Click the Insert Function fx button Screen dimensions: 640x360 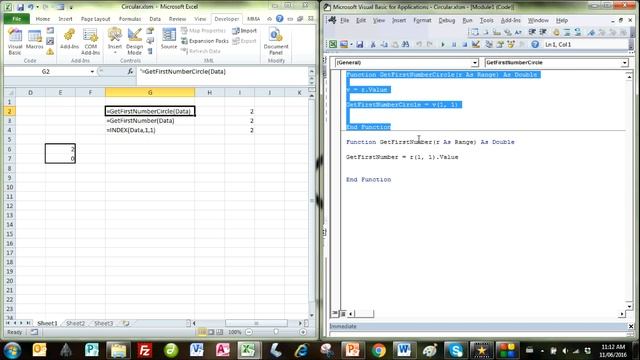tap(130, 71)
